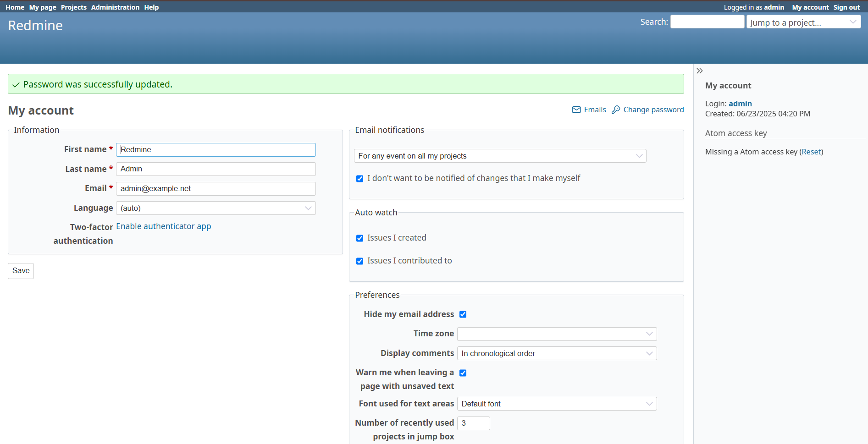Disable the Hide my email address checkbox
The width and height of the screenshot is (868, 444).
pyautogui.click(x=463, y=314)
